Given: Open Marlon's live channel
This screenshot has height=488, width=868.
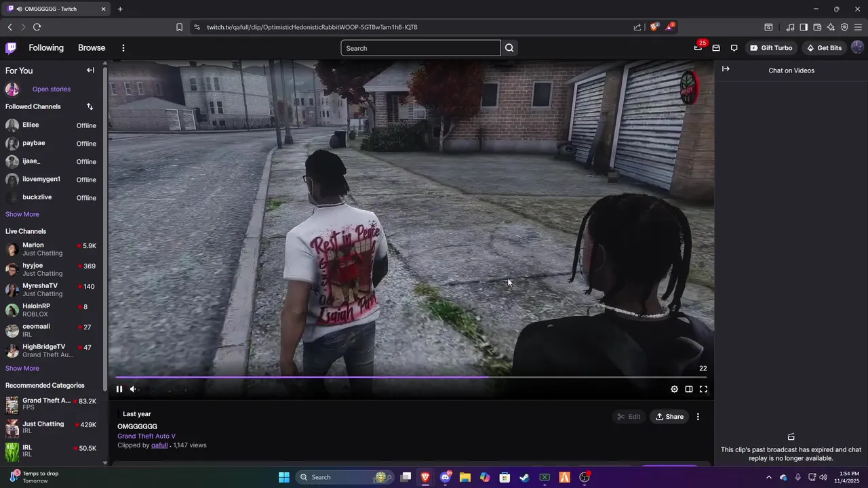Looking at the screenshot, I should coord(52,249).
